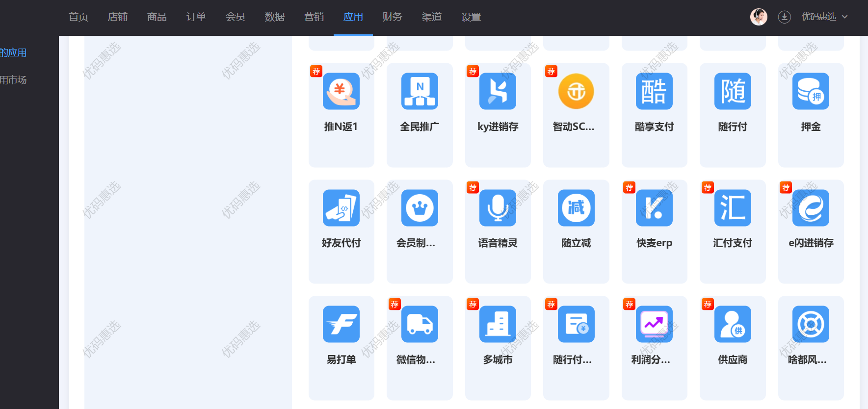This screenshot has width=868, height=409.
Task: Click the user avatar picture
Action: click(759, 17)
